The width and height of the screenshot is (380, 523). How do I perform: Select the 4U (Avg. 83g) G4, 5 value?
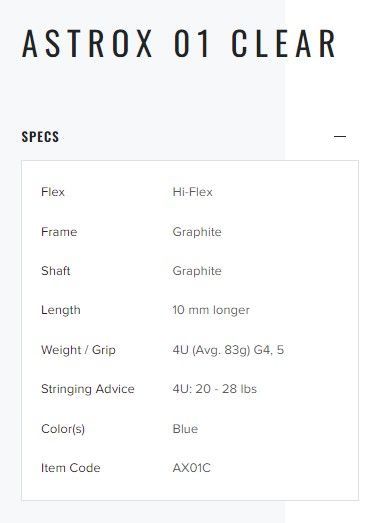pyautogui.click(x=228, y=350)
